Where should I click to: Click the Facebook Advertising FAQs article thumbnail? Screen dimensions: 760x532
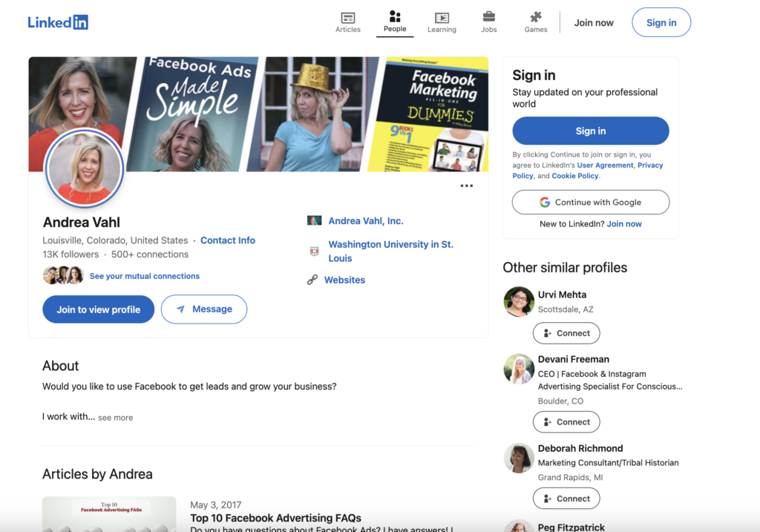tap(109, 514)
